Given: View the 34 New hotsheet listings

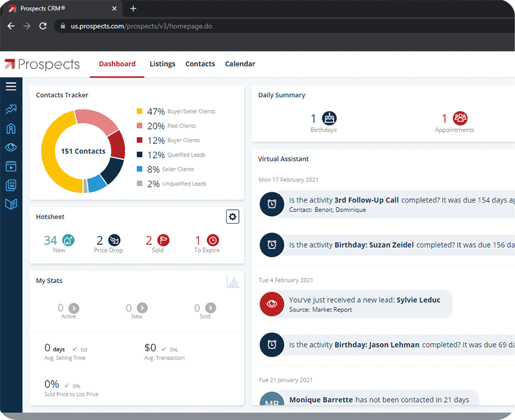Looking at the screenshot, I should tap(59, 243).
